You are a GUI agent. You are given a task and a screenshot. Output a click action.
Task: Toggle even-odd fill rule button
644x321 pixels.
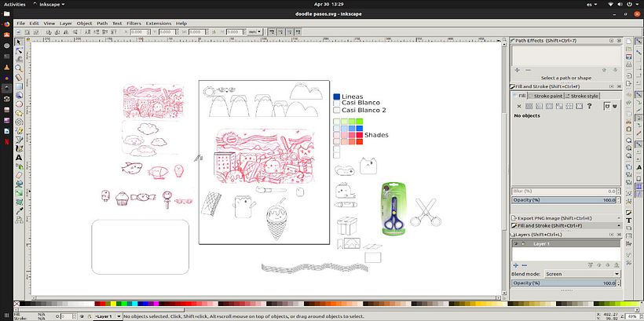[x=607, y=106]
